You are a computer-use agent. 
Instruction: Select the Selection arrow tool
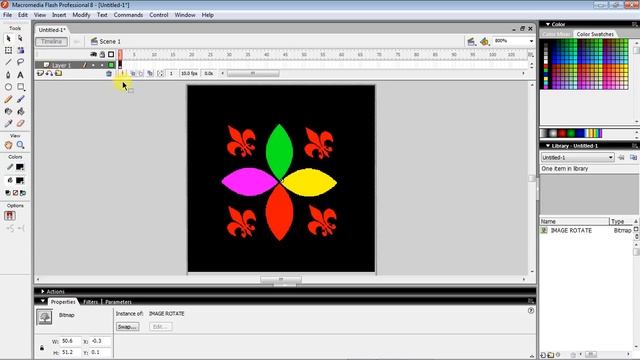pyautogui.click(x=8, y=38)
